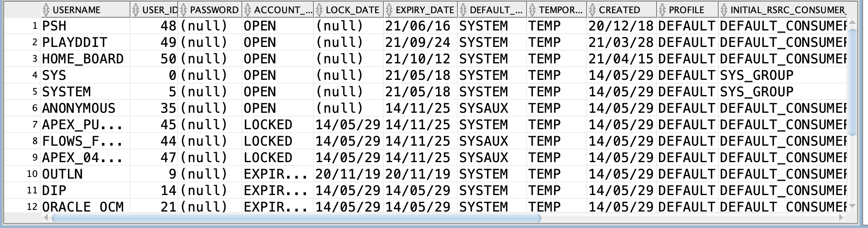Viewport: 868px width, 228px height.
Task: Click SYS_GROUP cell in SYSTEM row
Action: tap(782, 92)
